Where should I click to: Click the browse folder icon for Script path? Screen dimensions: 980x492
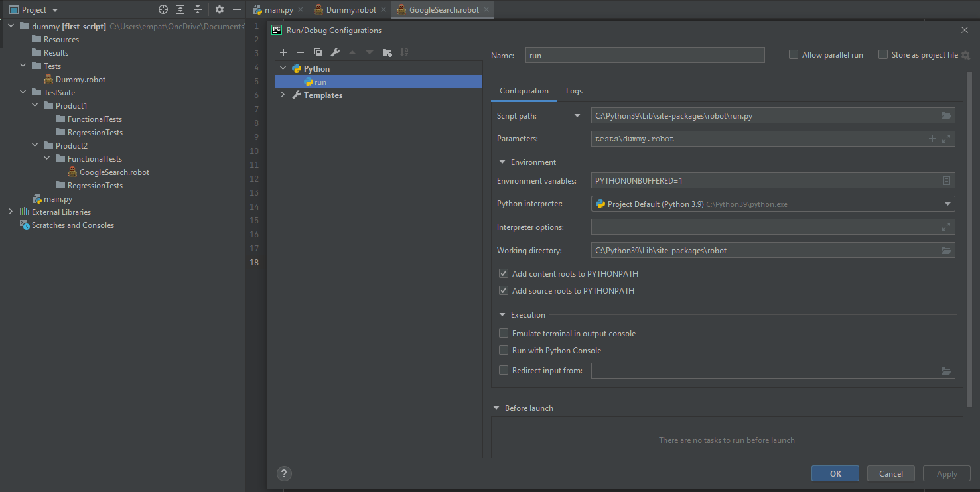point(946,116)
